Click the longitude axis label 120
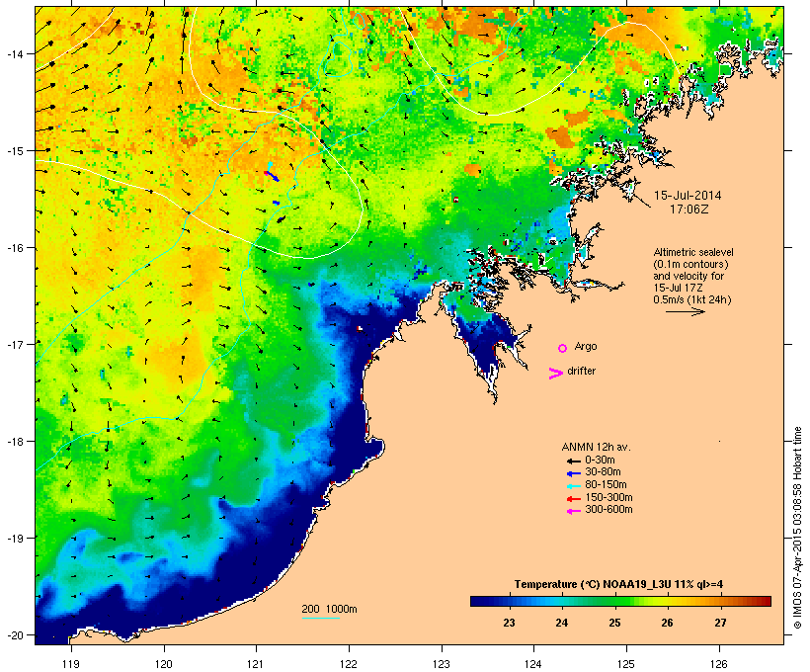810x672 pixels. tap(164, 664)
